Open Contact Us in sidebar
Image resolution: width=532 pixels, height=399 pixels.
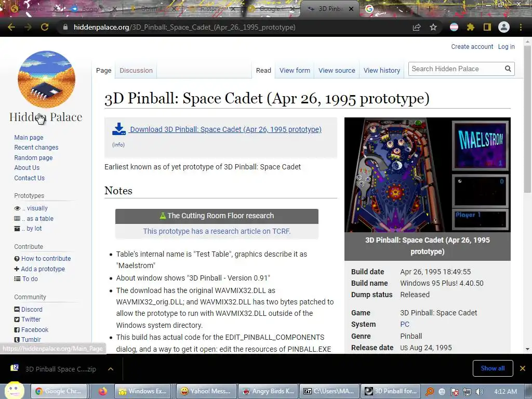pyautogui.click(x=29, y=178)
